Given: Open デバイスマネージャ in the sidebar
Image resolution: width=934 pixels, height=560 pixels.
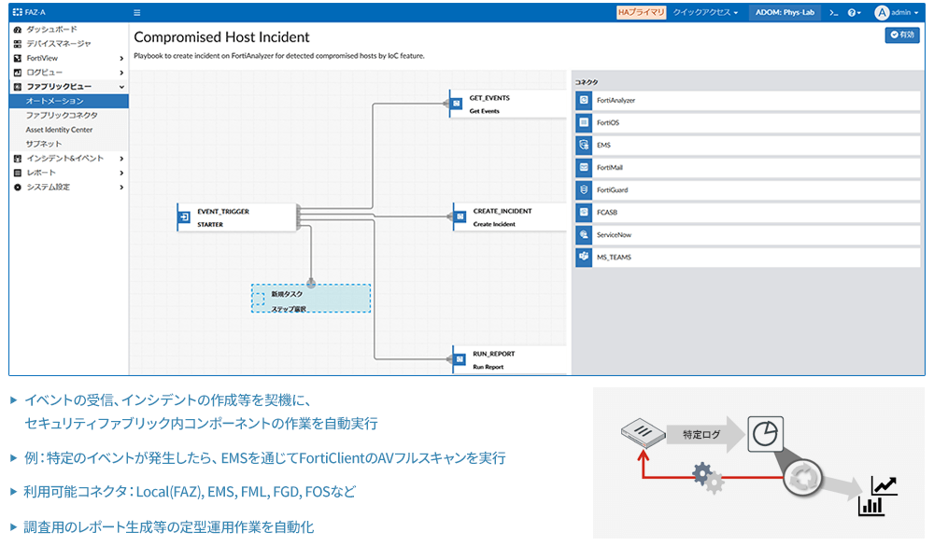Looking at the screenshot, I should click(69, 44).
